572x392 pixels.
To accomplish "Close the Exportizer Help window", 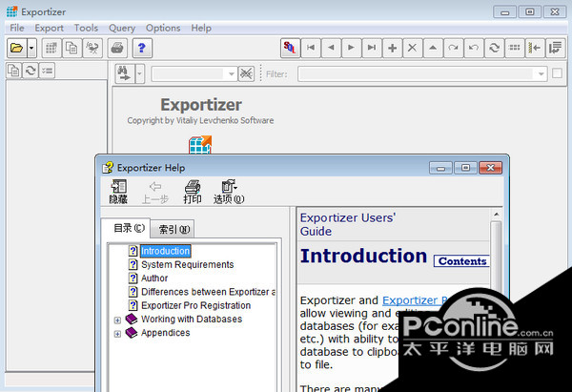I will click(x=491, y=168).
